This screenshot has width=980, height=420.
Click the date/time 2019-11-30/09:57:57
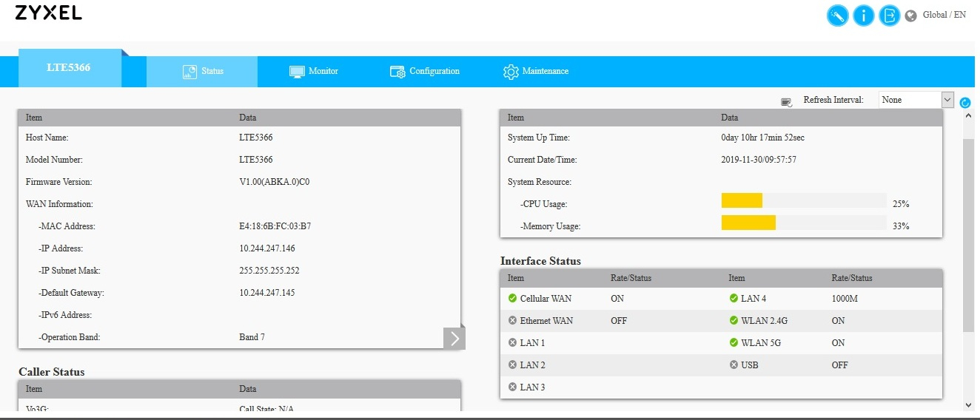(x=759, y=160)
